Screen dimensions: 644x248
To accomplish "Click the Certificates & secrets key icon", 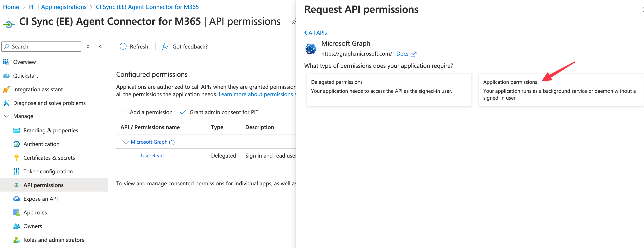I will click(16, 158).
